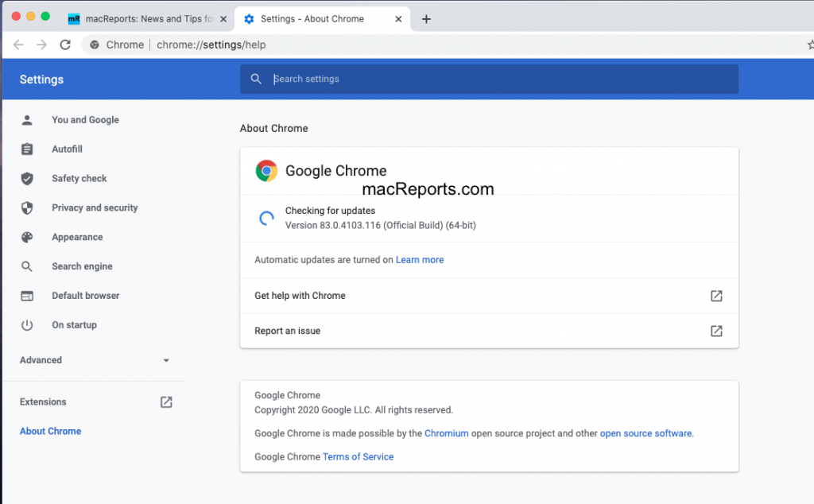814x504 pixels.
Task: Expand the Advanced settings section
Action: point(95,360)
